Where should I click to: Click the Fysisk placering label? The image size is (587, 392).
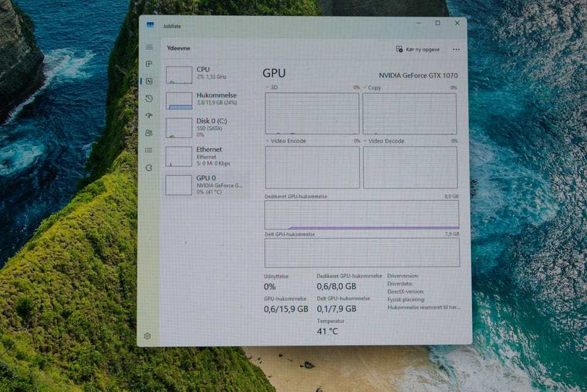pos(406,300)
